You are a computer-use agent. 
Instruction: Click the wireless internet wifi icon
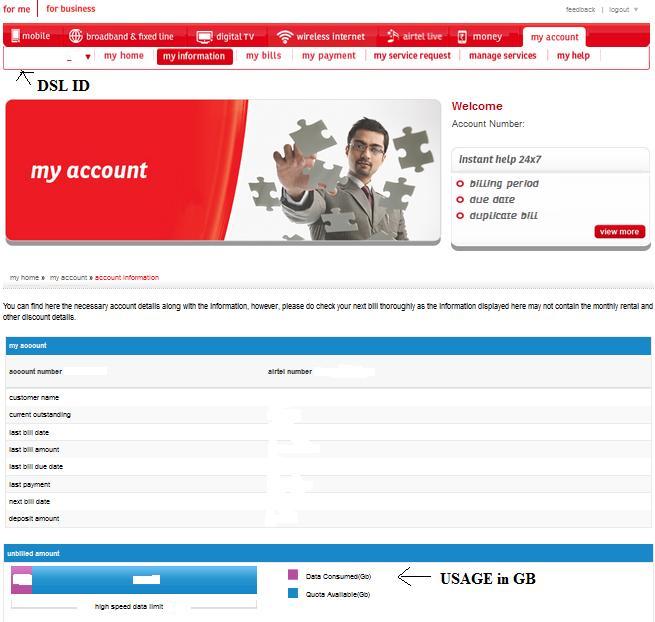tap(285, 36)
